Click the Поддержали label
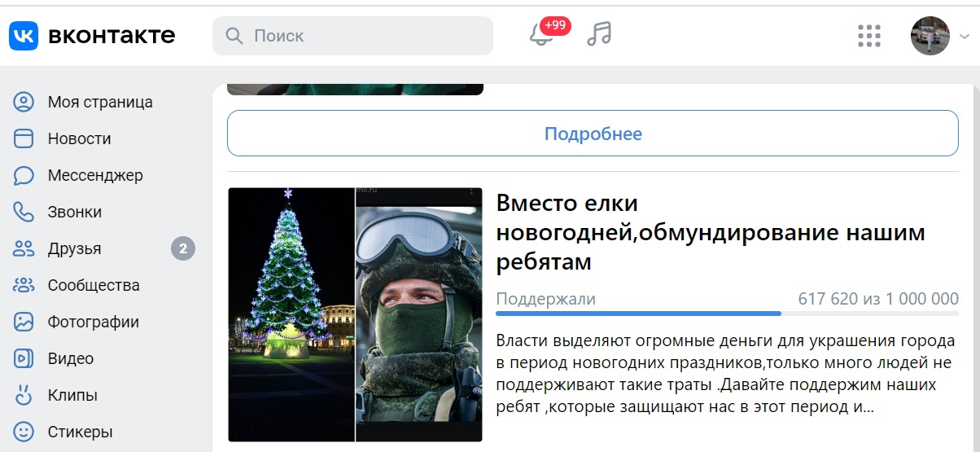This screenshot has height=452, width=980. click(545, 299)
